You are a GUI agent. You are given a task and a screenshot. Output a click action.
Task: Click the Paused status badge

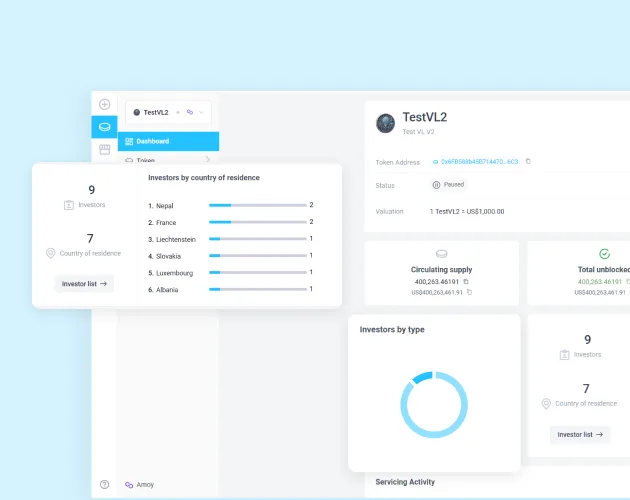tap(448, 185)
